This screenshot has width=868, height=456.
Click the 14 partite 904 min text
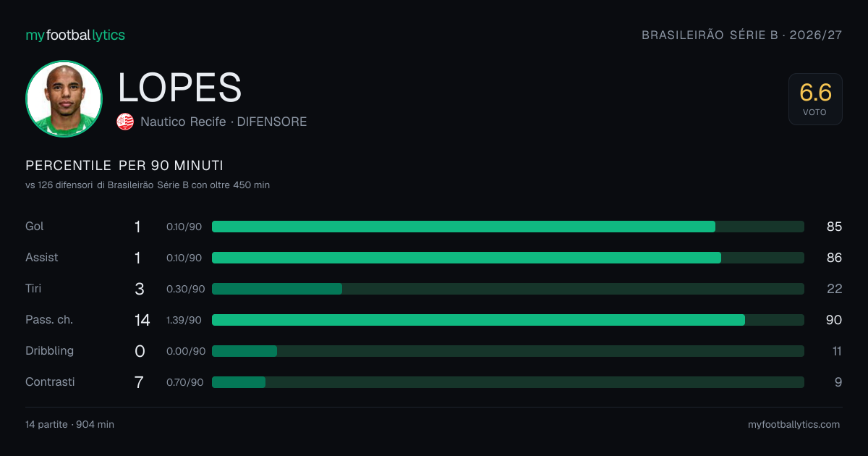pos(69,425)
